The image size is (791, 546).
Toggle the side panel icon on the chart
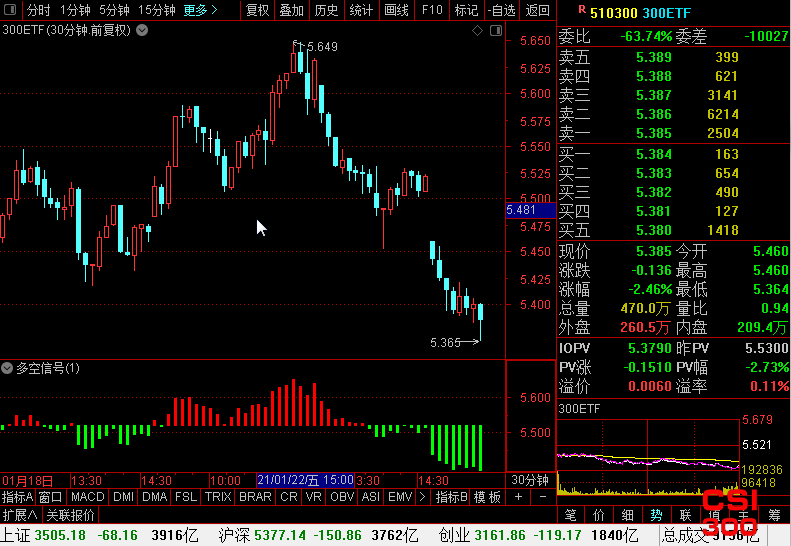point(496,31)
